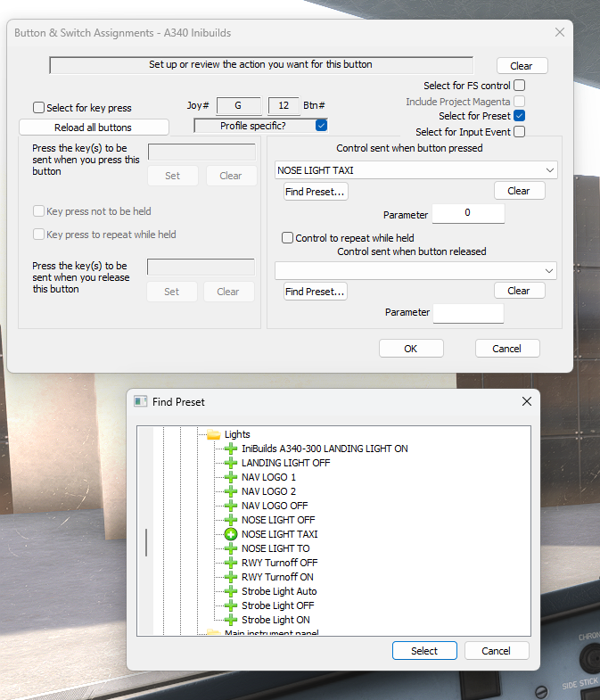Viewport: 600px width, 700px height.
Task: Click green plus icon beside Strobe Light Auto
Action: pos(231,591)
